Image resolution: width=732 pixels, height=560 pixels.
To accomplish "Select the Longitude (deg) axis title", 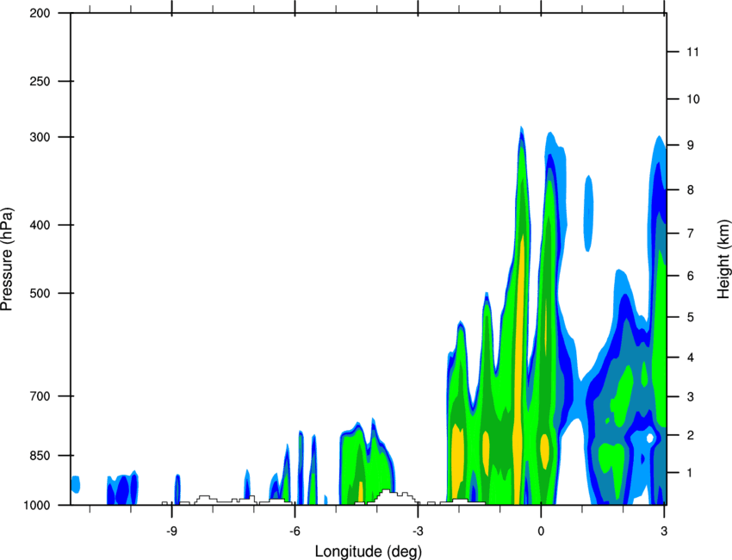I will tap(369, 551).
